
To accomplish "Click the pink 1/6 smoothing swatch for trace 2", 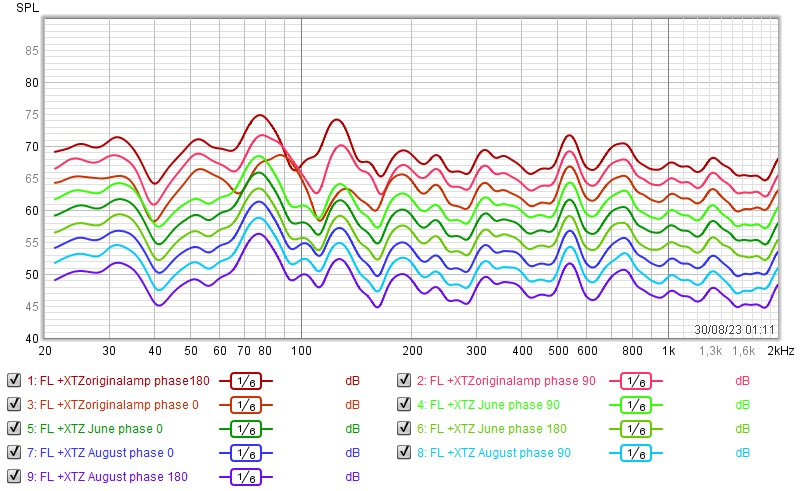I will click(636, 381).
